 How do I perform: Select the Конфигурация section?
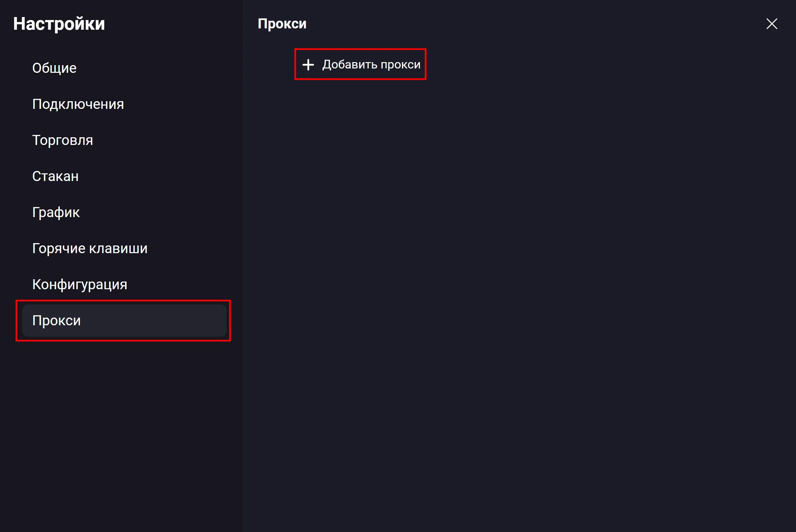click(80, 284)
